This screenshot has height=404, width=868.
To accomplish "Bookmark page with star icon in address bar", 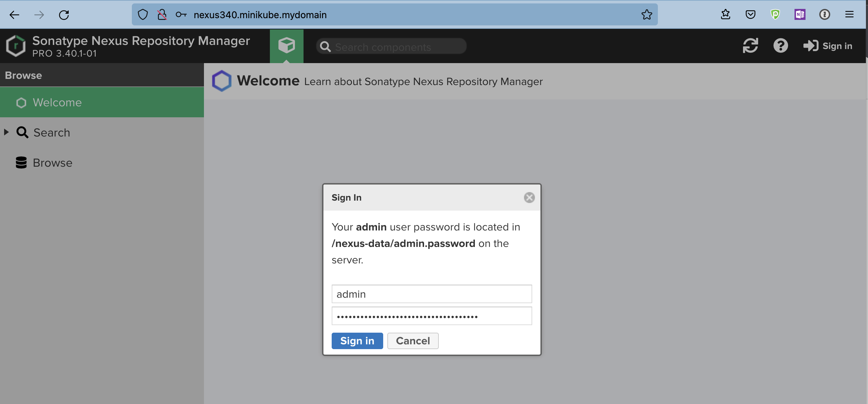I will point(647,15).
